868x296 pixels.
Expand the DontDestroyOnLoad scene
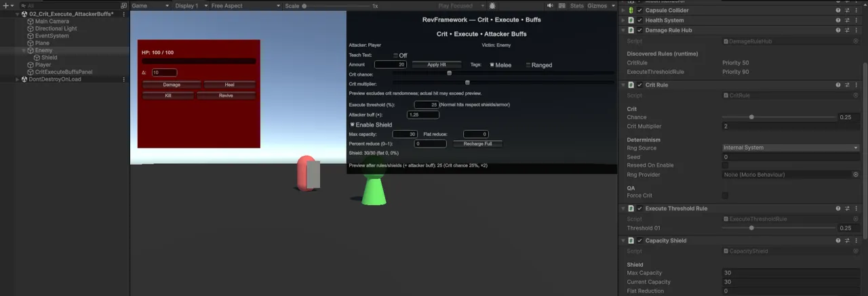click(18, 79)
